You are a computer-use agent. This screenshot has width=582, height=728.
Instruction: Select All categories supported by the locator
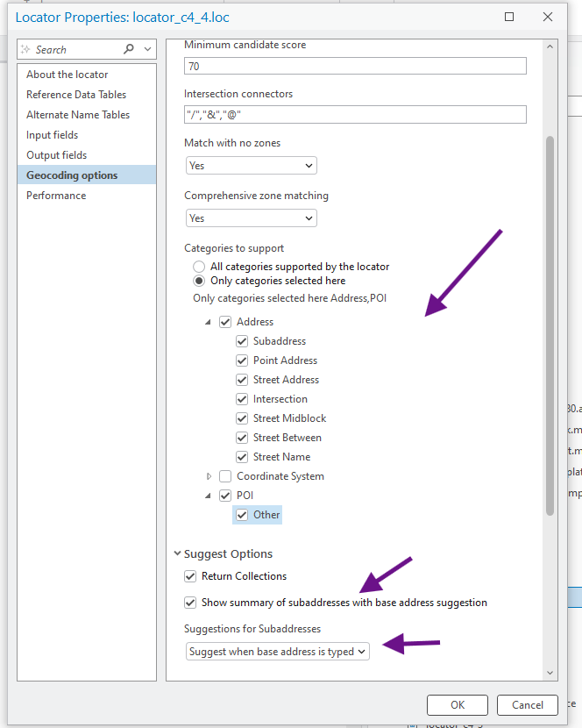pyautogui.click(x=199, y=266)
